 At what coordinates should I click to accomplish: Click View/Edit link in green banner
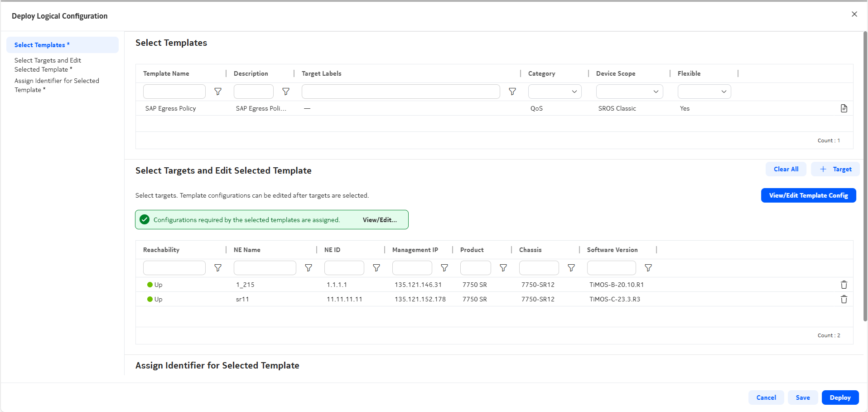tap(380, 220)
